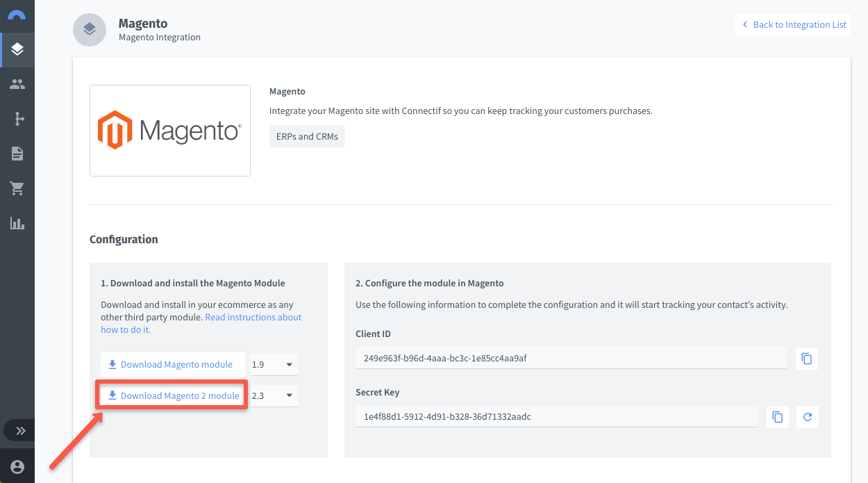Click the Configuration heading
The height and width of the screenshot is (483, 868).
pos(124,239)
